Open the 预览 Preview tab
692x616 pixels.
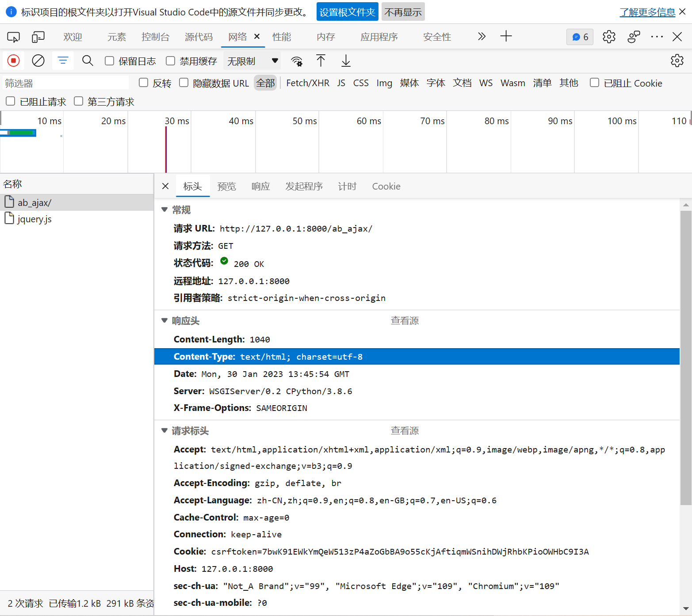[x=227, y=186]
